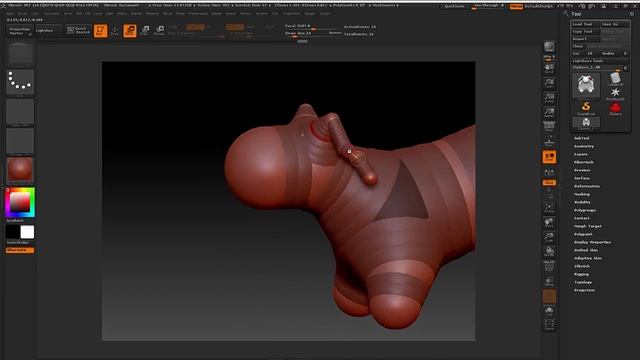Toggle Local symmetry orange button
The width and height of the screenshot is (640, 360).
click(x=549, y=157)
